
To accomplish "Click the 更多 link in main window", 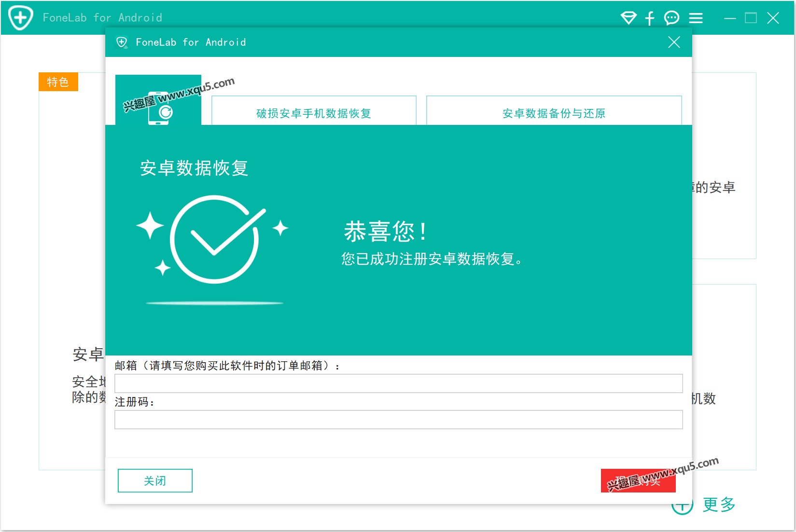I will point(719,505).
